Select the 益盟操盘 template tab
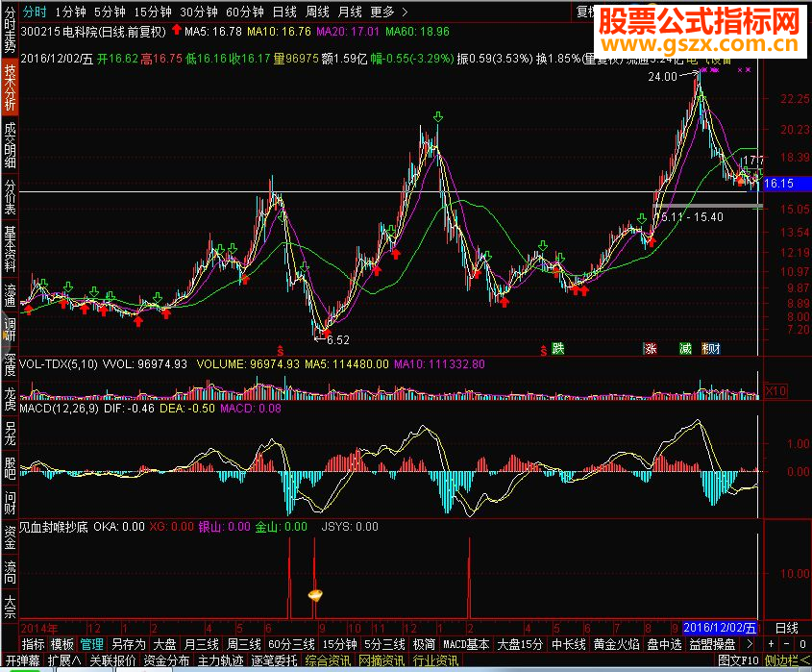The height and width of the screenshot is (672, 812). coord(712,644)
